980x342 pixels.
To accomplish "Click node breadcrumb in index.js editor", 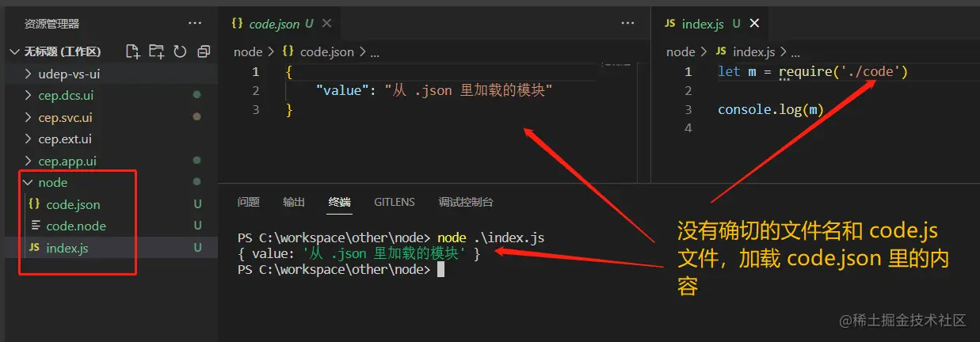I will point(681,52).
